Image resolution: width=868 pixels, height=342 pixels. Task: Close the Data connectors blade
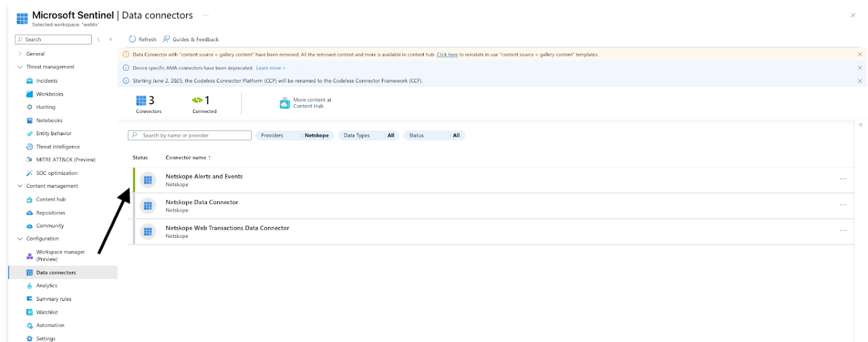pyautogui.click(x=853, y=15)
